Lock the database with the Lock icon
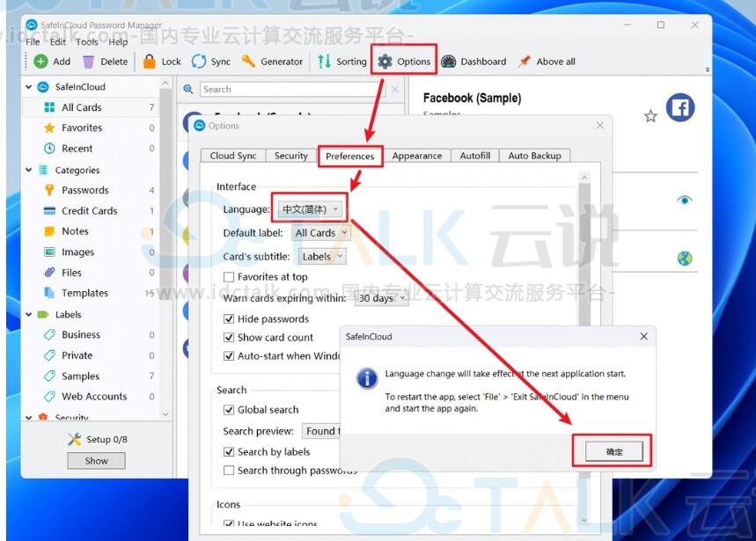Image resolution: width=756 pixels, height=541 pixels. 150,62
